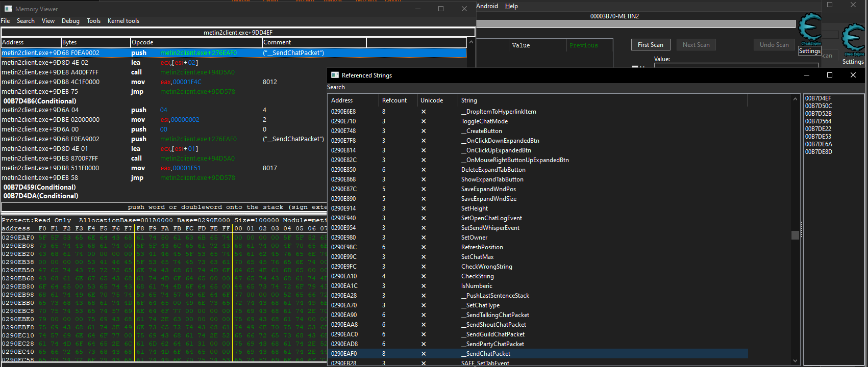
Task: Open the Search menu in Memory Viewer
Action: (x=26, y=21)
